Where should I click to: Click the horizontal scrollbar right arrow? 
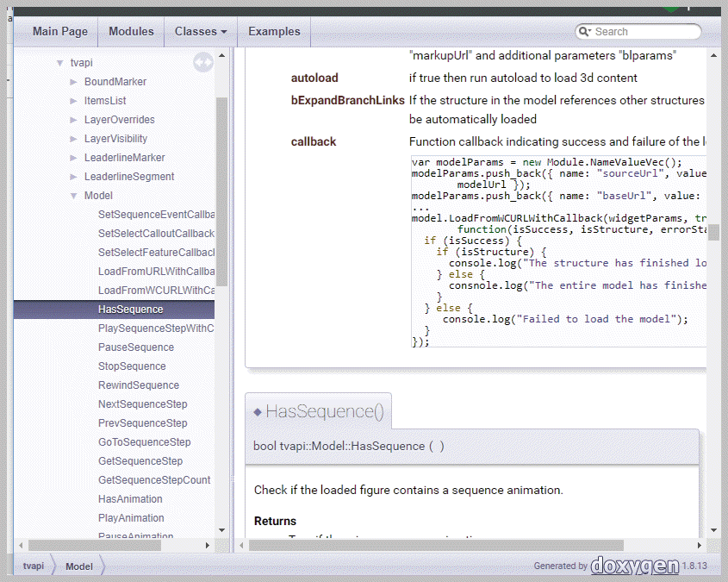(x=701, y=545)
